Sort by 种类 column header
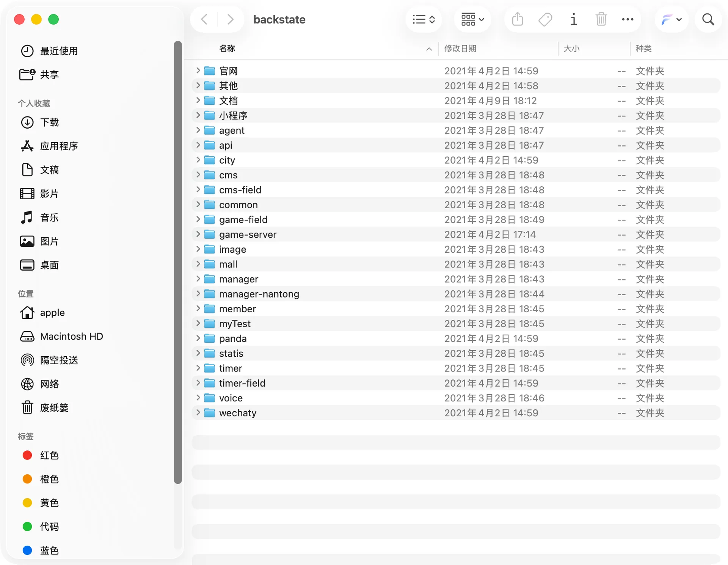Viewport: 728px width, 565px height. pos(643,49)
